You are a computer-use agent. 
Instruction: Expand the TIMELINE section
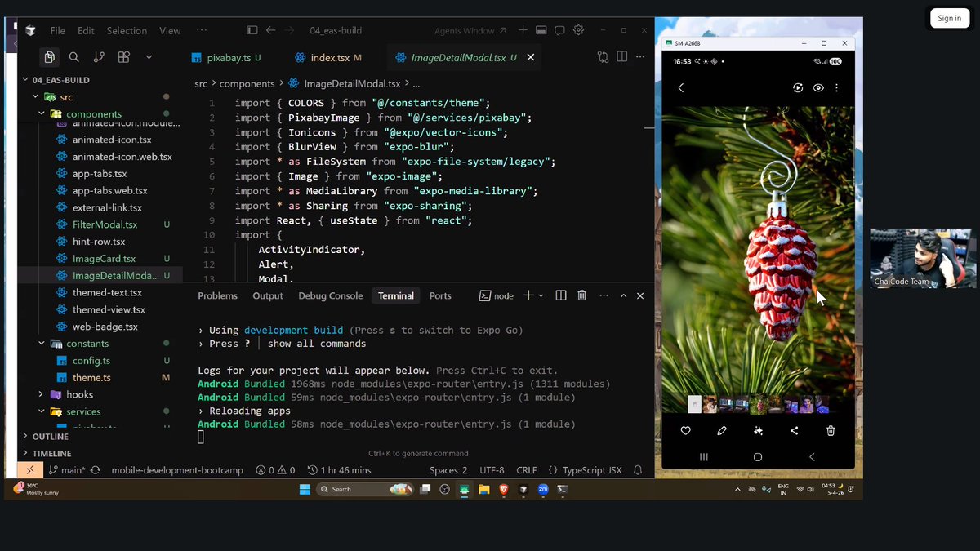(51, 453)
